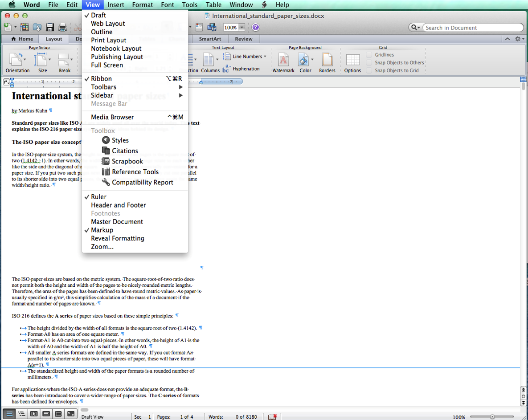Toggle the Ruler menu option off

point(98,197)
